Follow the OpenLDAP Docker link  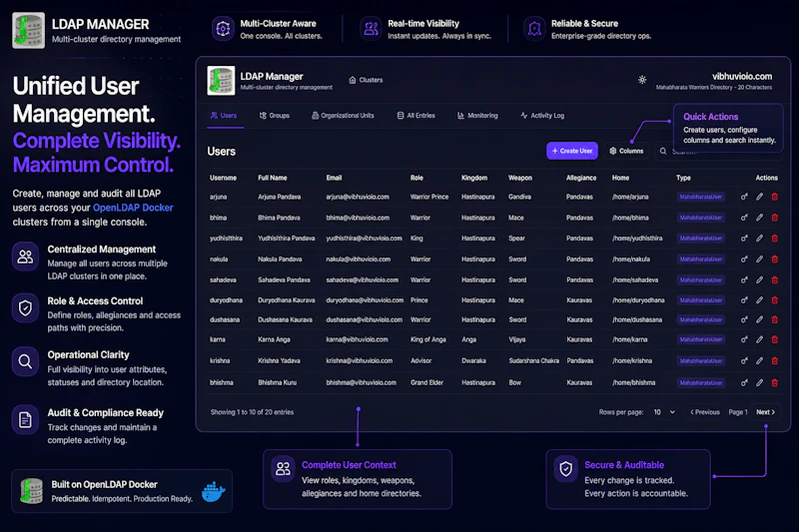133,208
